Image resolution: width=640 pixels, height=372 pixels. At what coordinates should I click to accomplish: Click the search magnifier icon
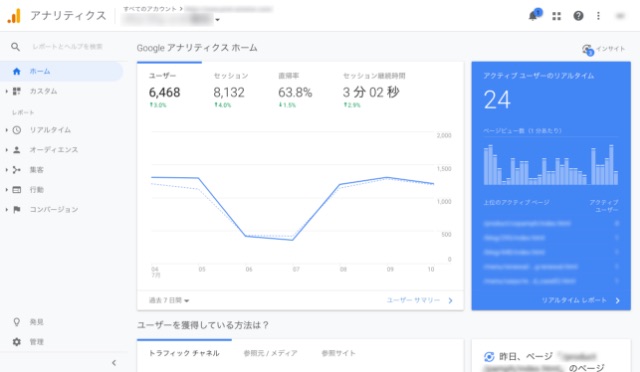click(15, 47)
